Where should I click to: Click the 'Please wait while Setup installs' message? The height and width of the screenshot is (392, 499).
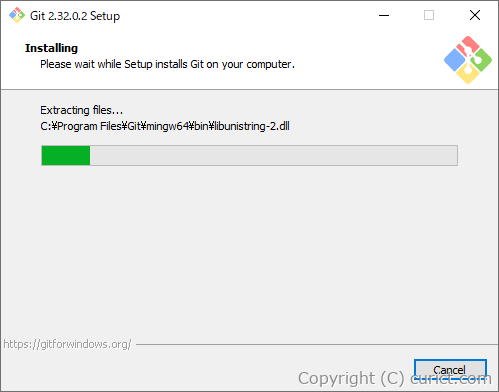point(167,64)
